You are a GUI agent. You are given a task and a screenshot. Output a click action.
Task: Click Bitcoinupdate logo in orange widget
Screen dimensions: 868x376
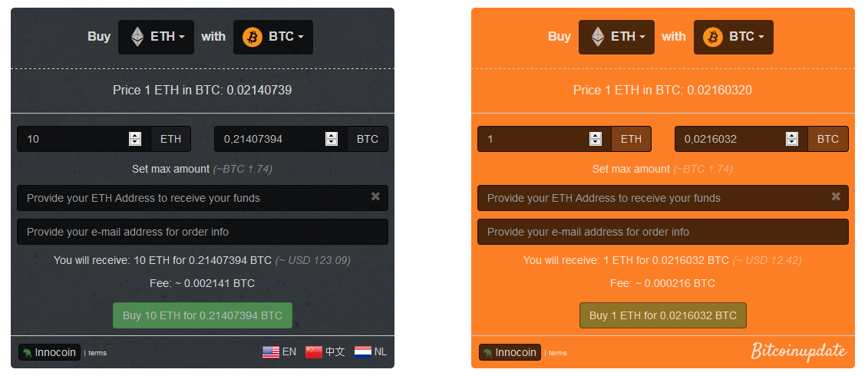tap(799, 351)
